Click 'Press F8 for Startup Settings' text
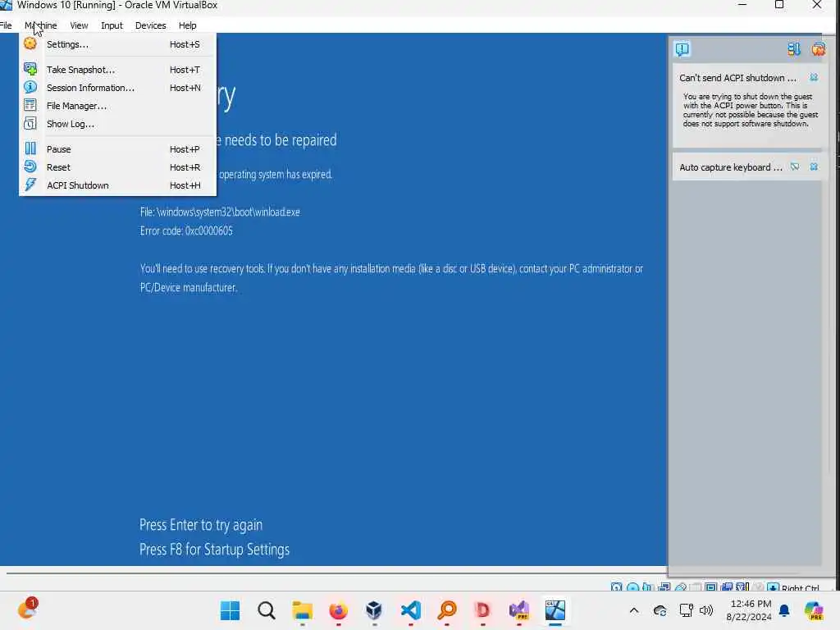840x630 pixels. 214,550
